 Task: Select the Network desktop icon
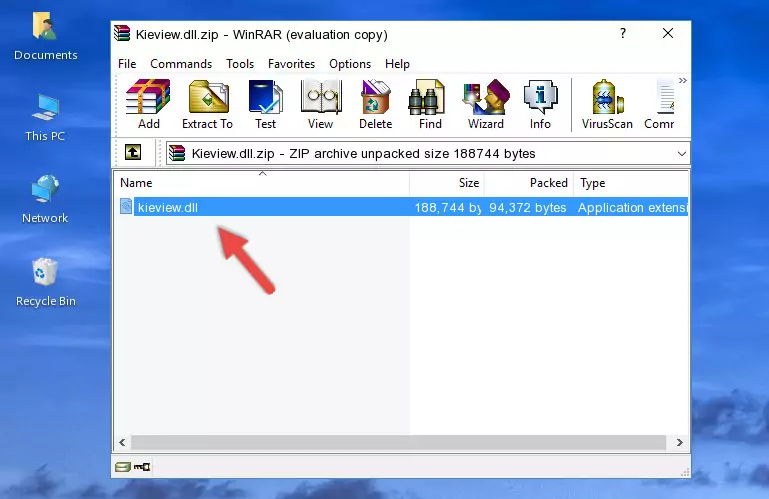pos(45,199)
